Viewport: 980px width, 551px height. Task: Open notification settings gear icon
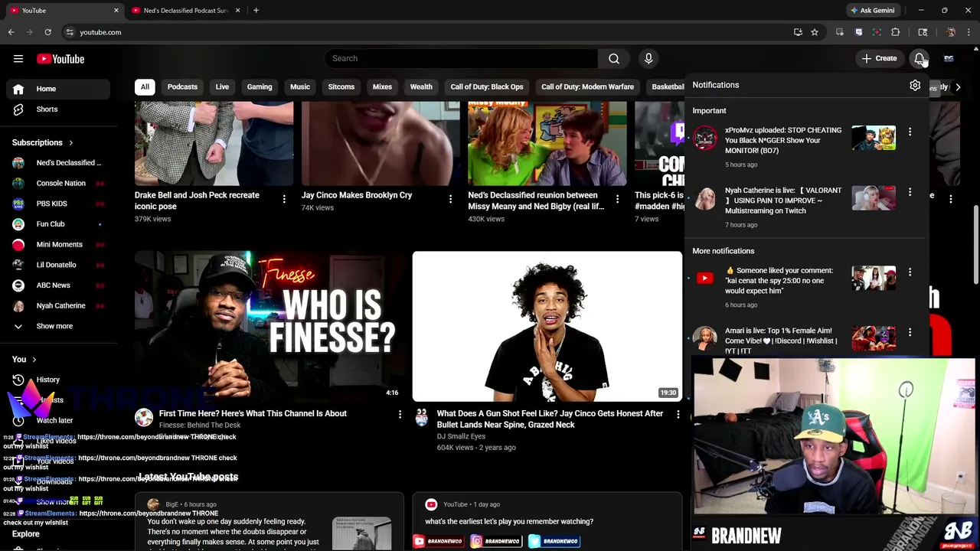pos(915,85)
